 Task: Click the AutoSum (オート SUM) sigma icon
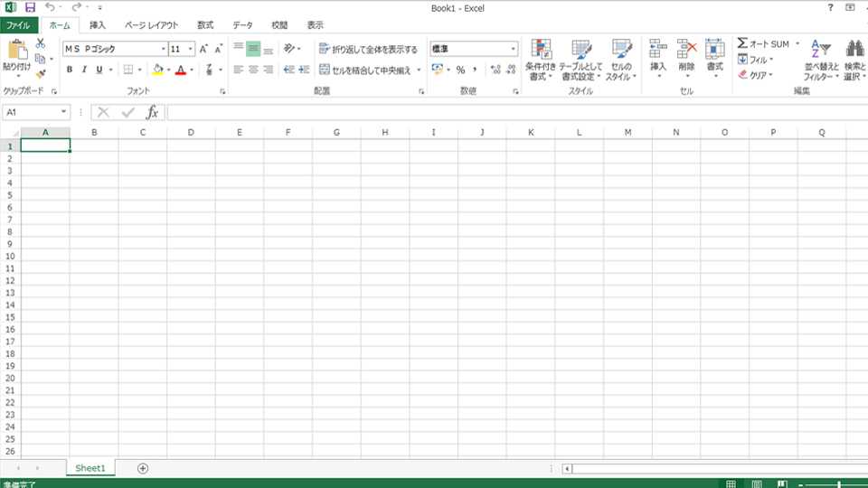[x=742, y=43]
